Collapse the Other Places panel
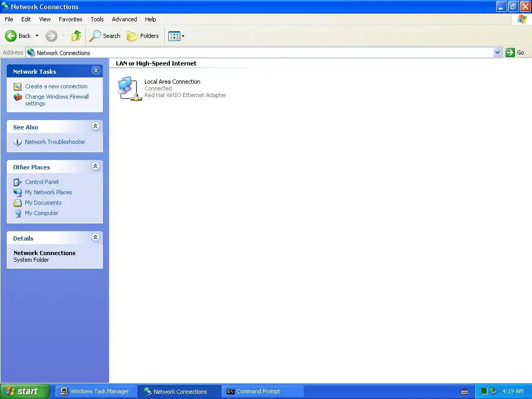This screenshot has width=532, height=399. (96, 166)
